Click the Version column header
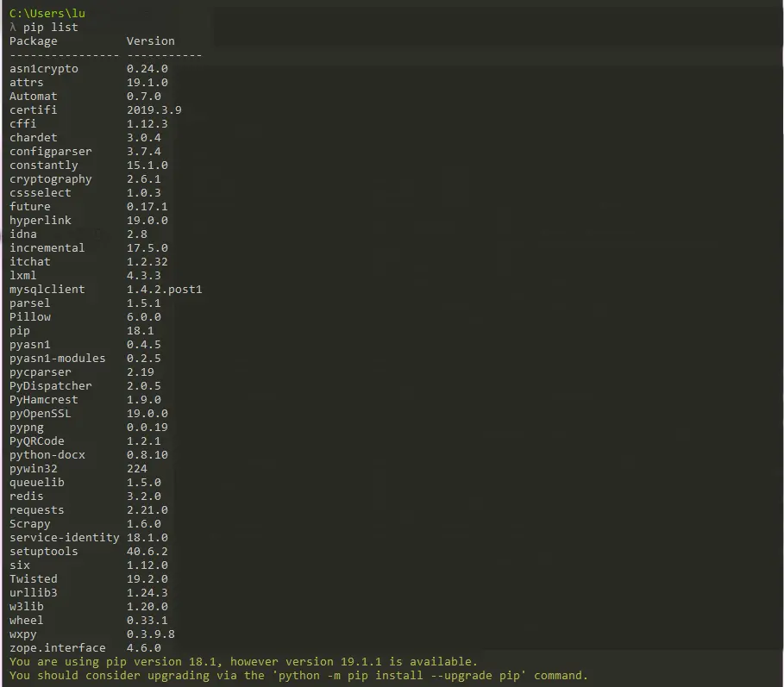The image size is (784, 687). (x=150, y=41)
